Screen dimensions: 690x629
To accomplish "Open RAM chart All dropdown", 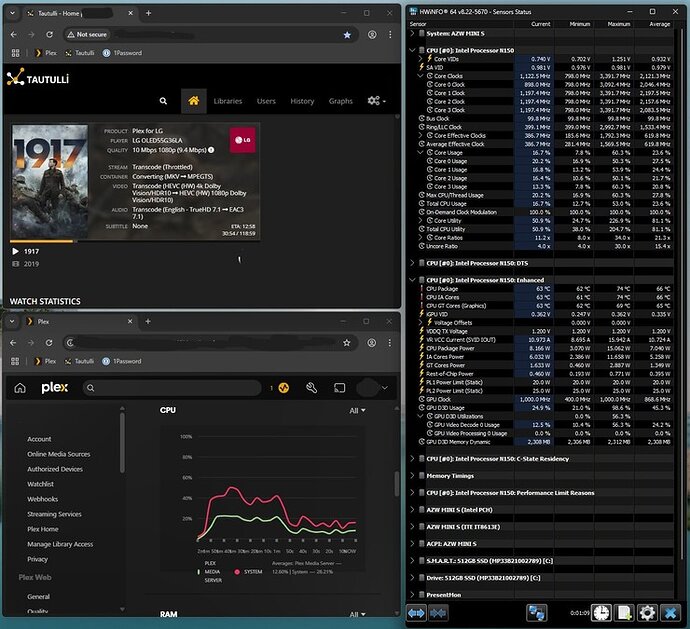I will [357, 614].
